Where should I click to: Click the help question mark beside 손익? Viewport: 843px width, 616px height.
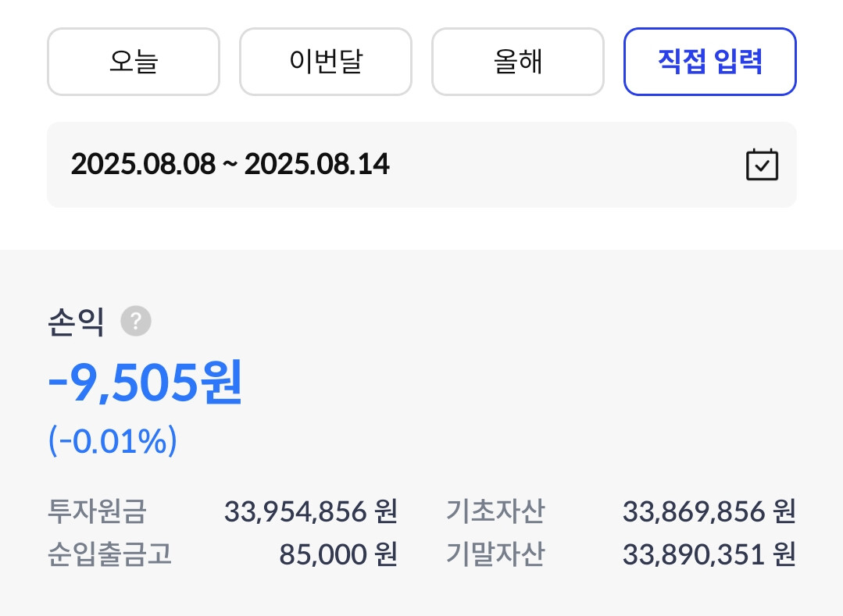(136, 321)
